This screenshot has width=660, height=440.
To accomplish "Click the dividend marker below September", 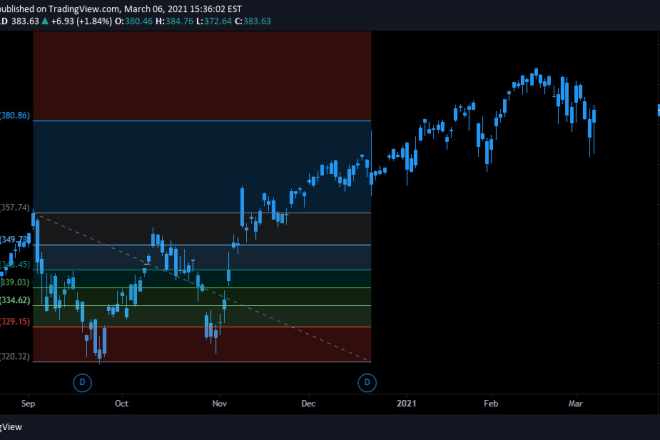I will pyautogui.click(x=82, y=382).
